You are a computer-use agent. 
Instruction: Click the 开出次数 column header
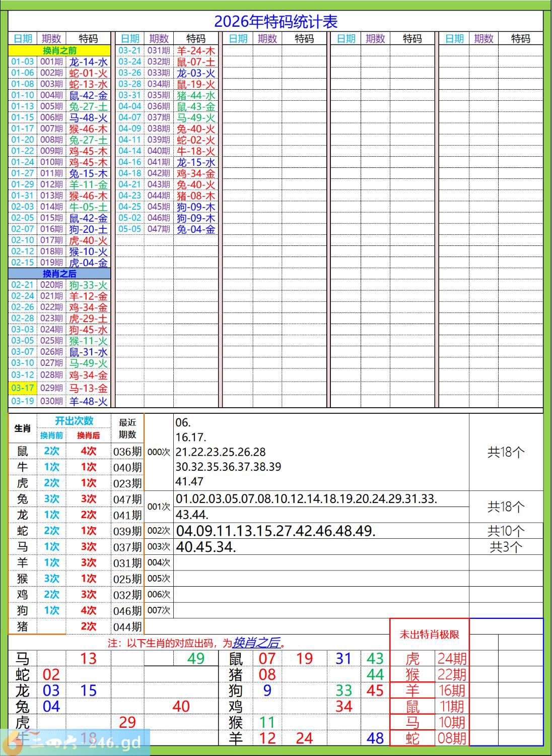pos(74,421)
